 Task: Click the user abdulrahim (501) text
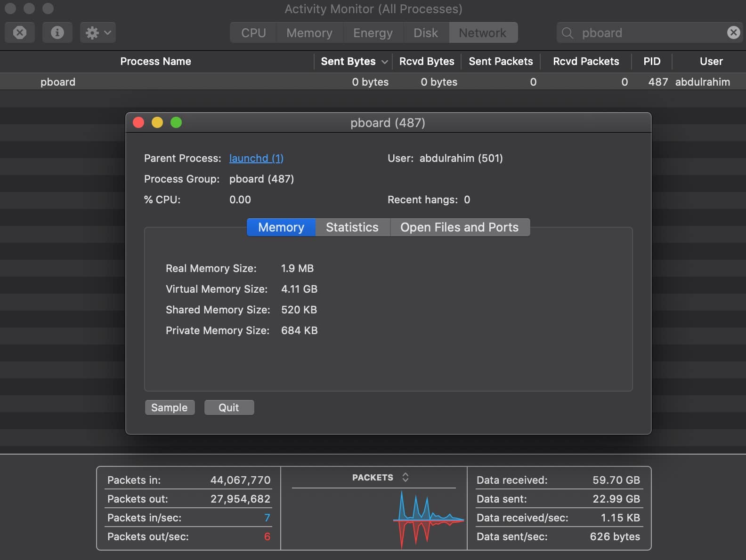461,158
